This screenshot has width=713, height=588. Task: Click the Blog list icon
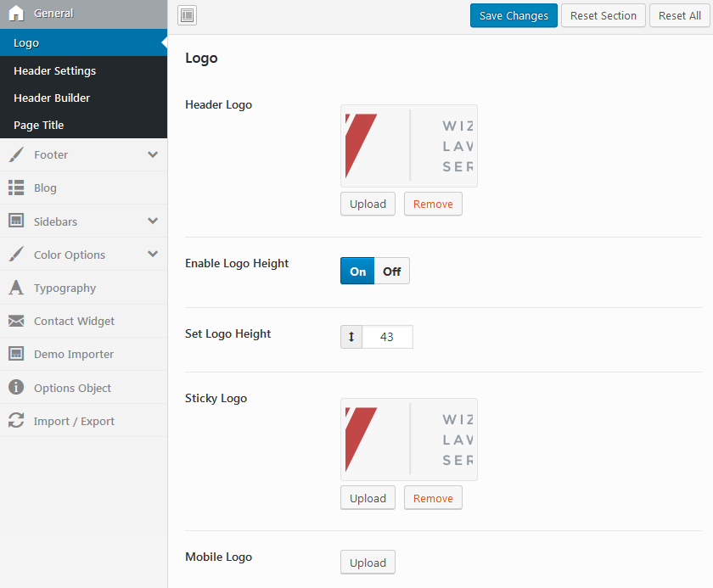[x=16, y=188]
